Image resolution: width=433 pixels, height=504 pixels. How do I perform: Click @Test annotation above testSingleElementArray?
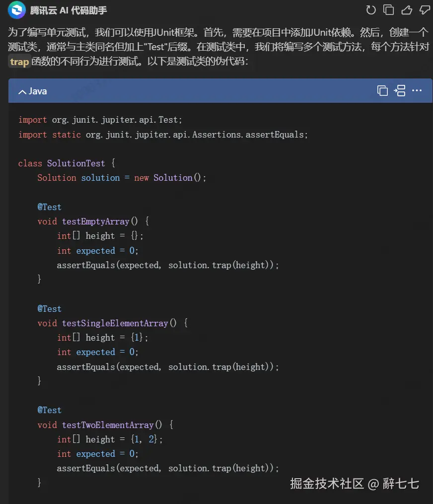tap(49, 309)
